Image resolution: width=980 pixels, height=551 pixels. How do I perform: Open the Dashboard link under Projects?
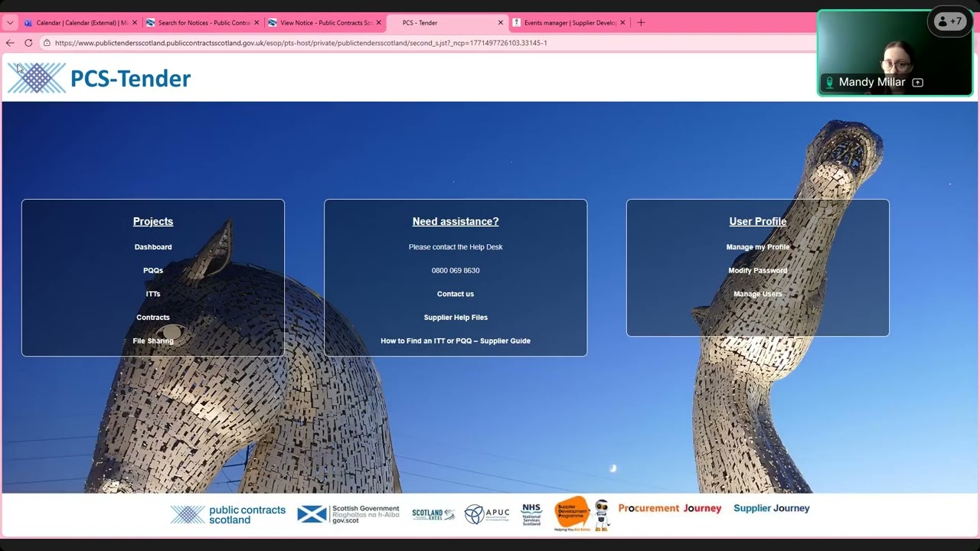point(153,247)
